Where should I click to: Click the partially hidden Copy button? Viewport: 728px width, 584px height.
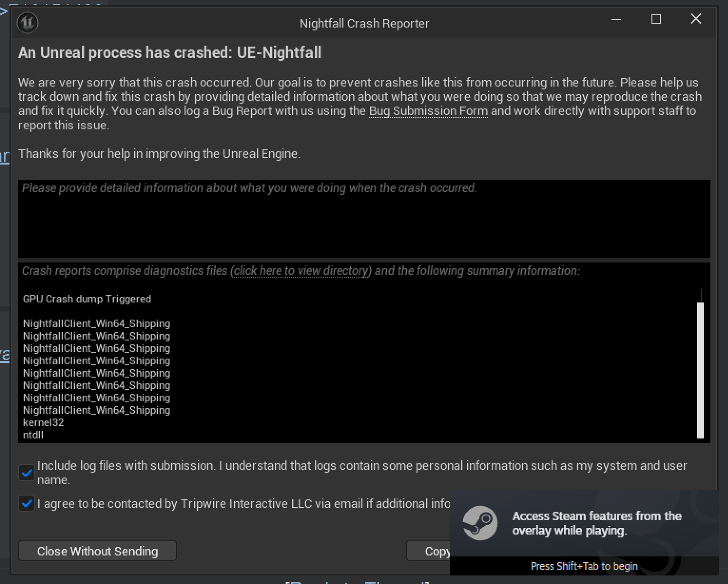428,551
